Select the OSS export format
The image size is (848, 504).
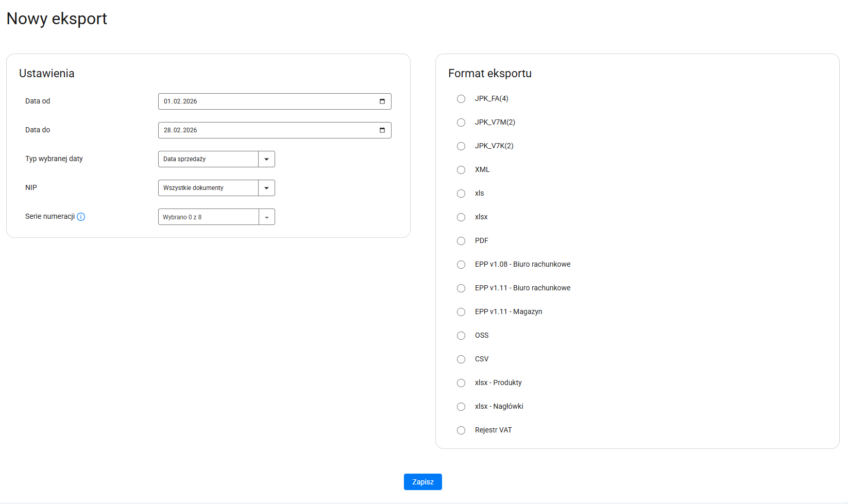461,336
